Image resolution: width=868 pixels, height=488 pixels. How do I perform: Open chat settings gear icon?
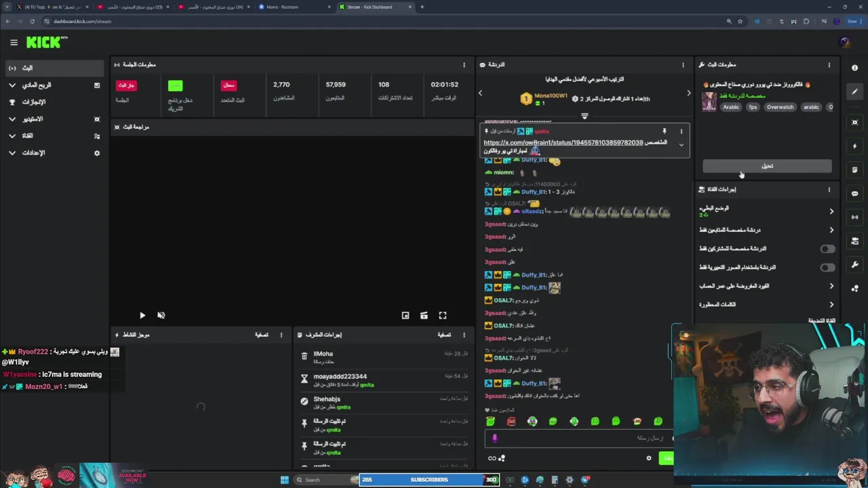tap(649, 458)
